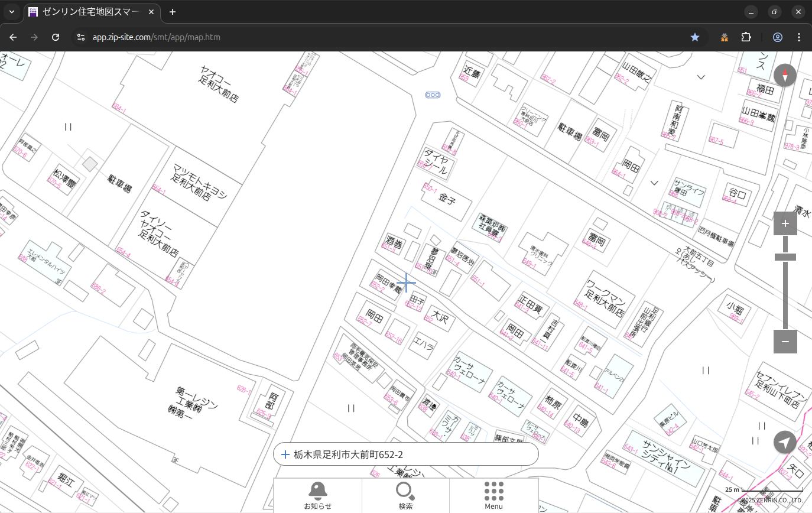Open a new browser tab
This screenshot has width=812, height=513.
173,12
